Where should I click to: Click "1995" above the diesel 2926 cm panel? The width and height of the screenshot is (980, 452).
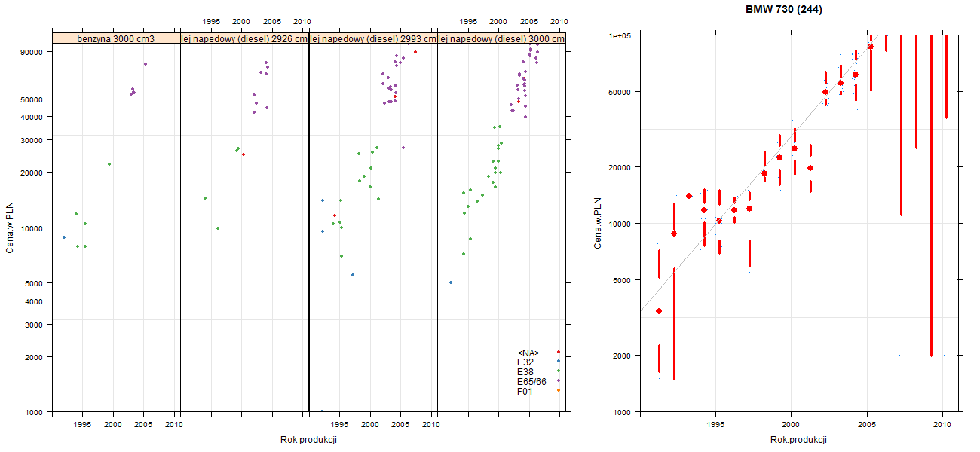pyautogui.click(x=211, y=21)
